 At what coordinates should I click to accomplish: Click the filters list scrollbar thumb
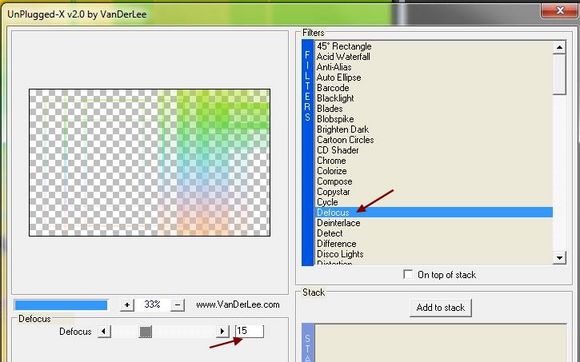pos(559,74)
